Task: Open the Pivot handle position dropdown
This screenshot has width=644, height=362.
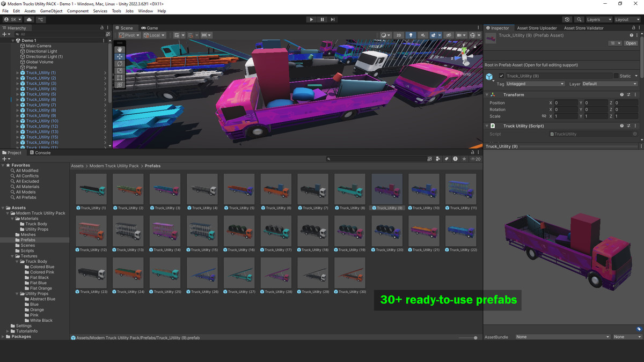Action: click(x=129, y=35)
